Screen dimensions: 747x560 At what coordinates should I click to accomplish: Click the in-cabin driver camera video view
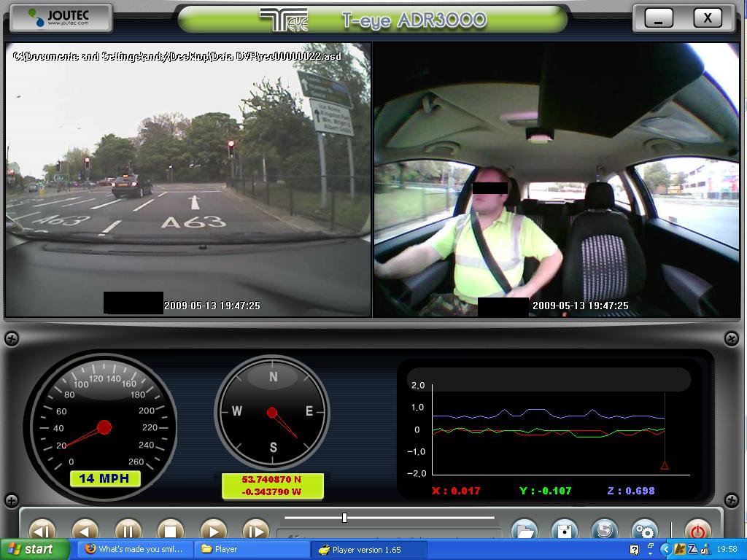[557, 179]
